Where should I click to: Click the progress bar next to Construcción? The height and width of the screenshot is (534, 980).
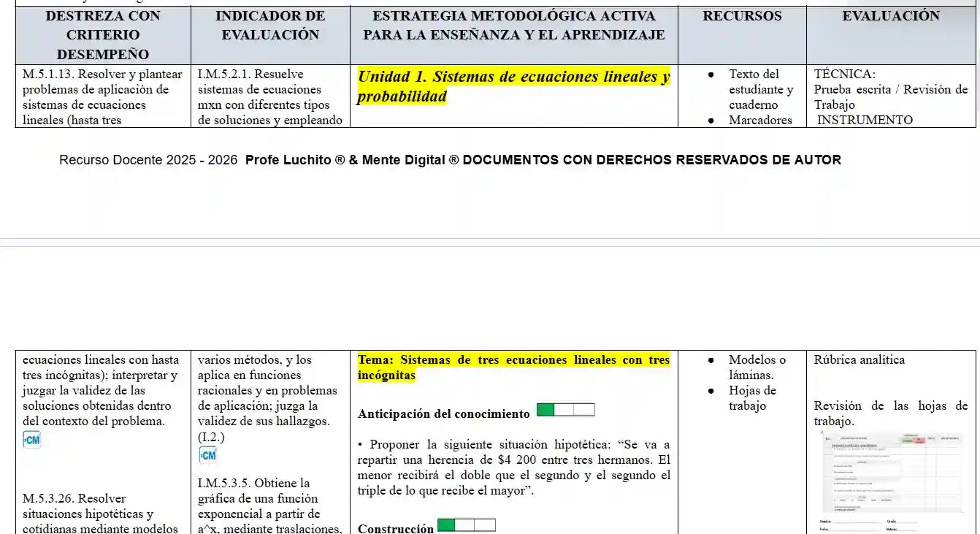click(x=466, y=525)
